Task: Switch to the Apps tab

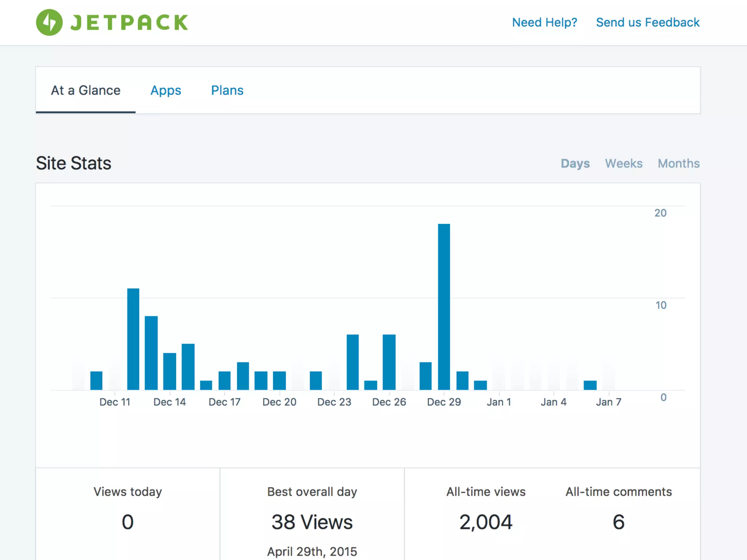Action: pyautogui.click(x=166, y=90)
